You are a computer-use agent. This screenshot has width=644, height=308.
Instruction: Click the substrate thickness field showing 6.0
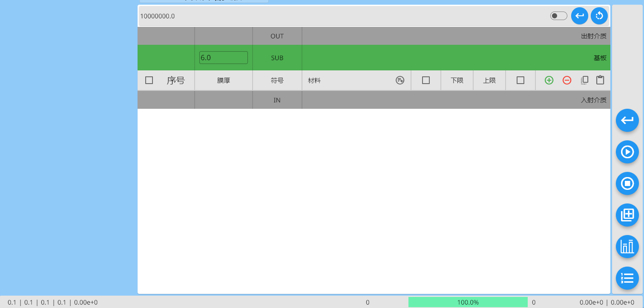tap(223, 57)
